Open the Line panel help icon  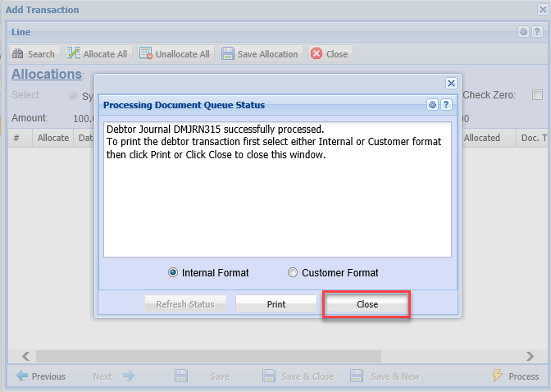[x=537, y=32]
